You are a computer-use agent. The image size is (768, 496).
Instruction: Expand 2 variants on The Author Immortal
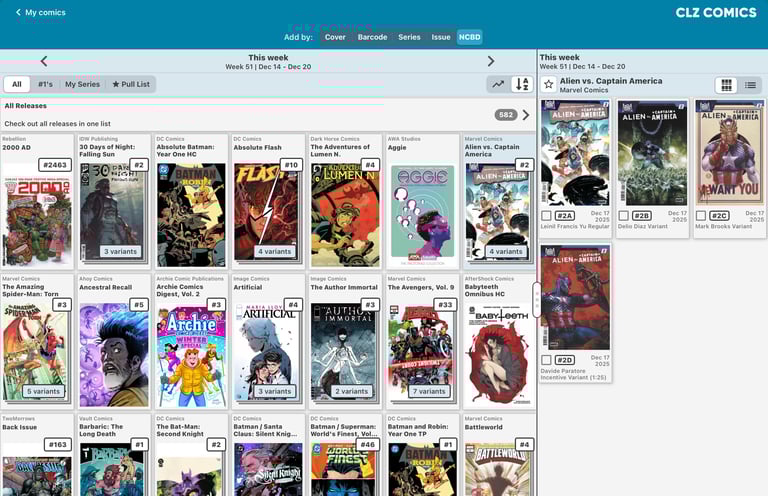click(x=352, y=391)
